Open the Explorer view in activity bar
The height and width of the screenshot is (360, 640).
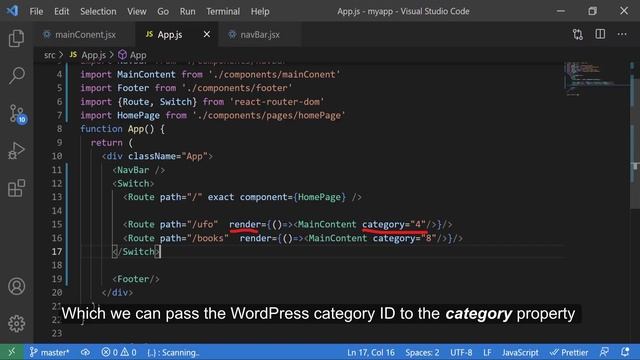tap(16, 38)
